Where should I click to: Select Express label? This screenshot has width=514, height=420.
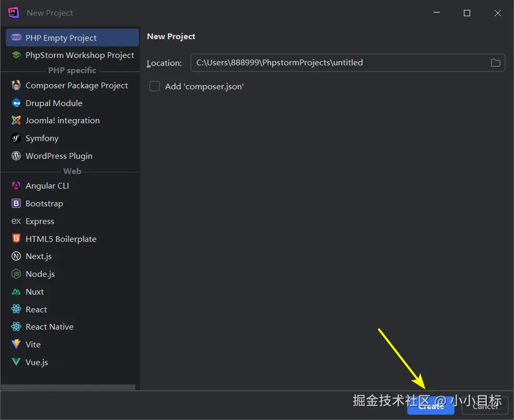pyautogui.click(x=40, y=221)
